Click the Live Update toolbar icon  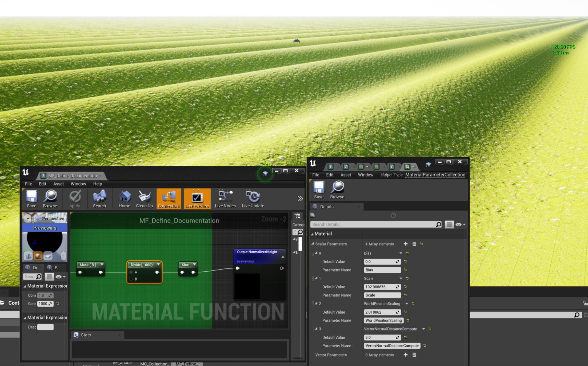click(253, 199)
